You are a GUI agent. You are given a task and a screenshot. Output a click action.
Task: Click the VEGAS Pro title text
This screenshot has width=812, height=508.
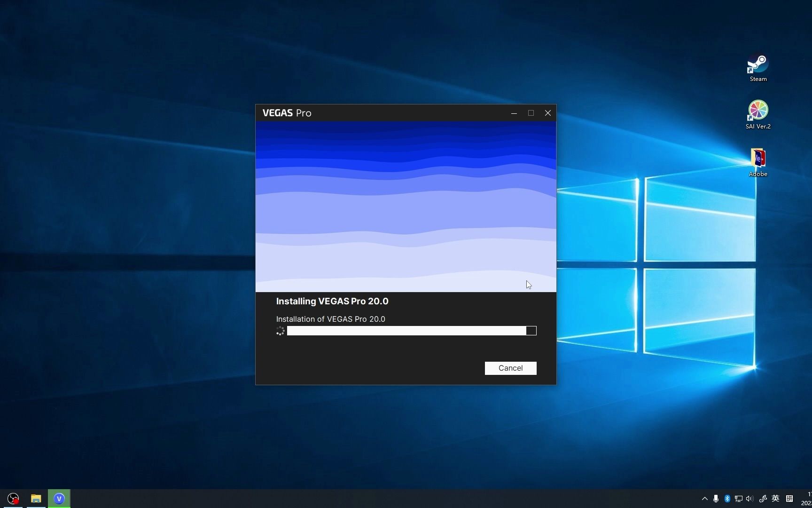[287, 113]
